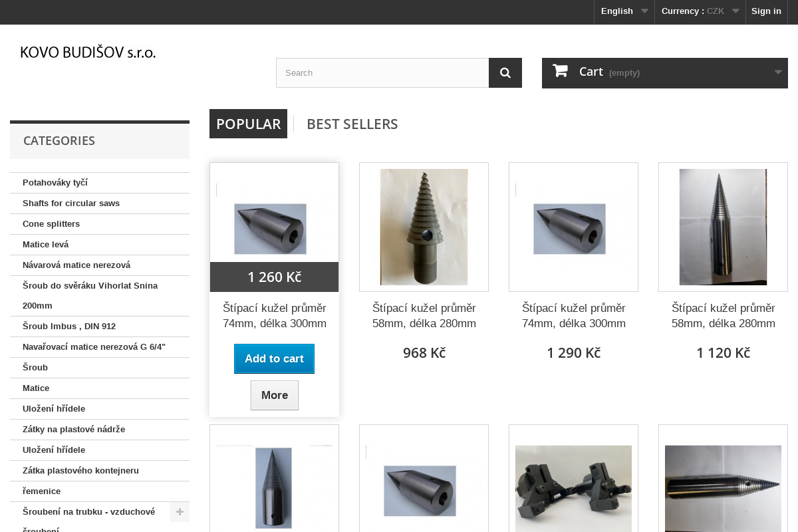Switch to the Best Sellers tab
The height and width of the screenshot is (532, 798).
[x=352, y=124]
